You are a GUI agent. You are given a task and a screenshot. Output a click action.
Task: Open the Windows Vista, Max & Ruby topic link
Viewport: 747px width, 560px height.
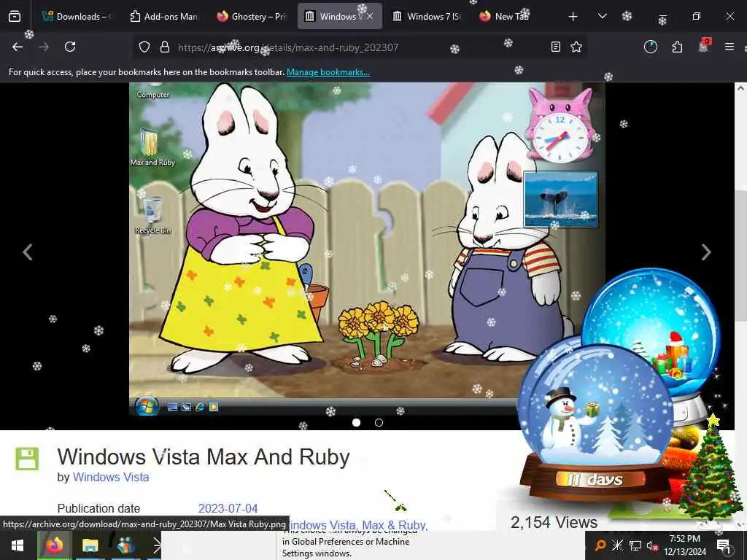click(x=359, y=525)
